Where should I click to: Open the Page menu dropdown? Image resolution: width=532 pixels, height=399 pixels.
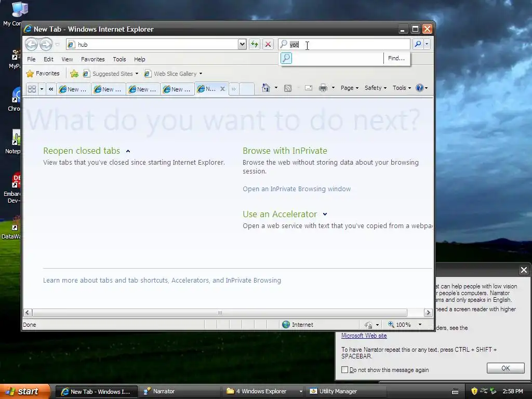(350, 88)
